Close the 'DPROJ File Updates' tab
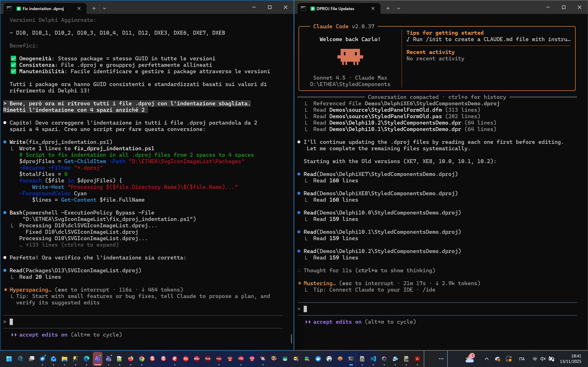588x367 pixels. click(373, 8)
